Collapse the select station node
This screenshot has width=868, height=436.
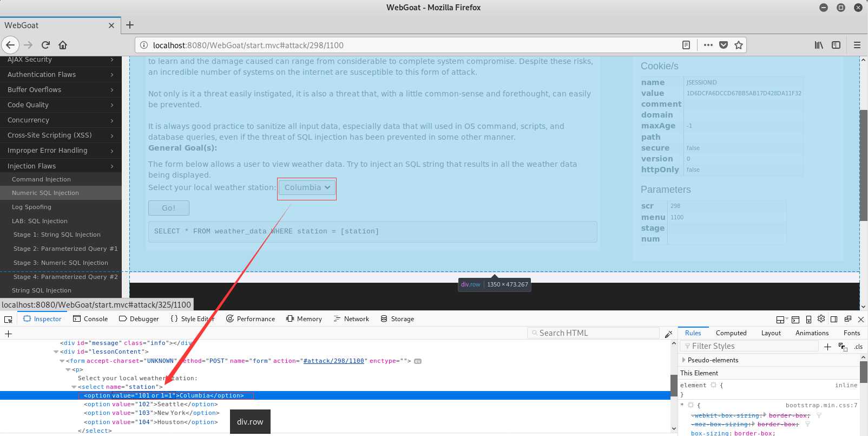(74, 387)
